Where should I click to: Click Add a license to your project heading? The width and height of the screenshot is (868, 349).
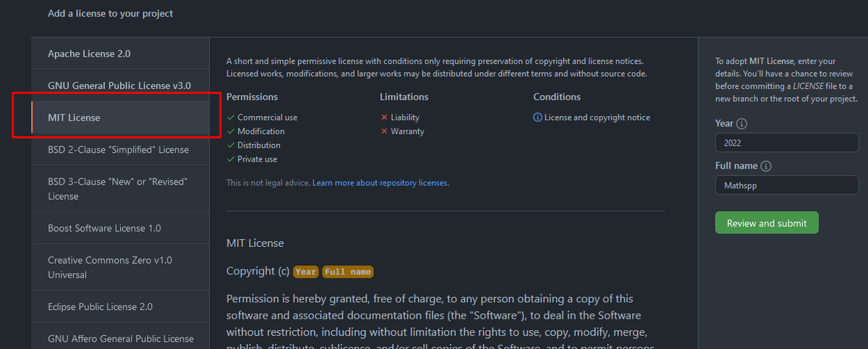click(x=111, y=14)
